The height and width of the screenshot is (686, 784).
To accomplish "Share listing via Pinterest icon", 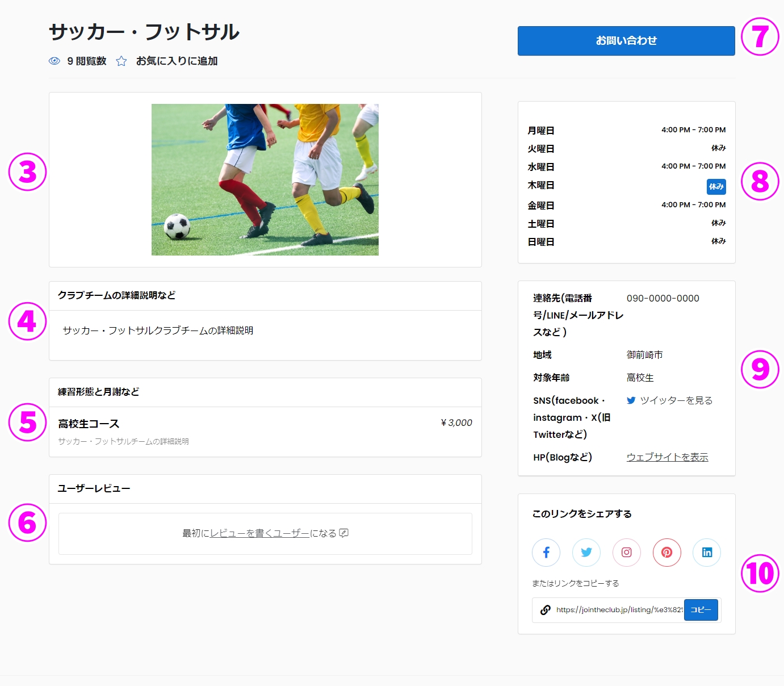I will pos(667,553).
